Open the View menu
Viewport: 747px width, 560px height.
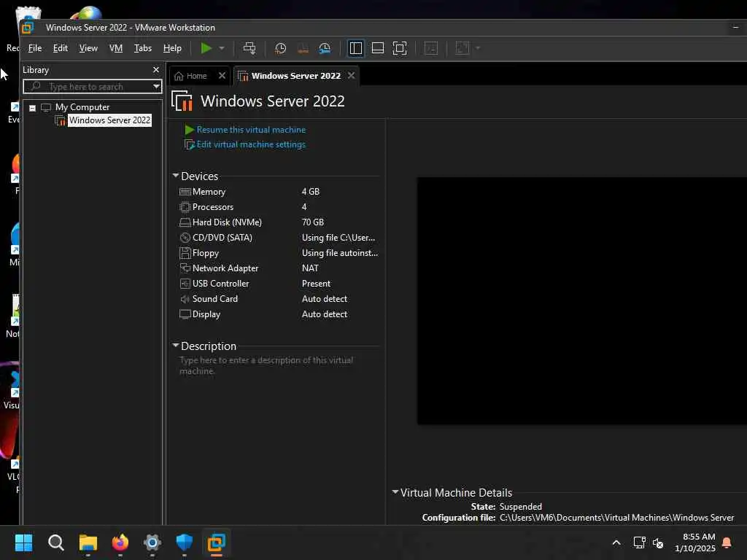88,48
